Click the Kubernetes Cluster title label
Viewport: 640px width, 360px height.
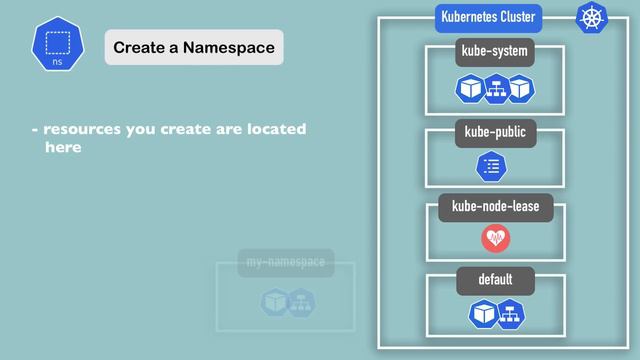(489, 18)
